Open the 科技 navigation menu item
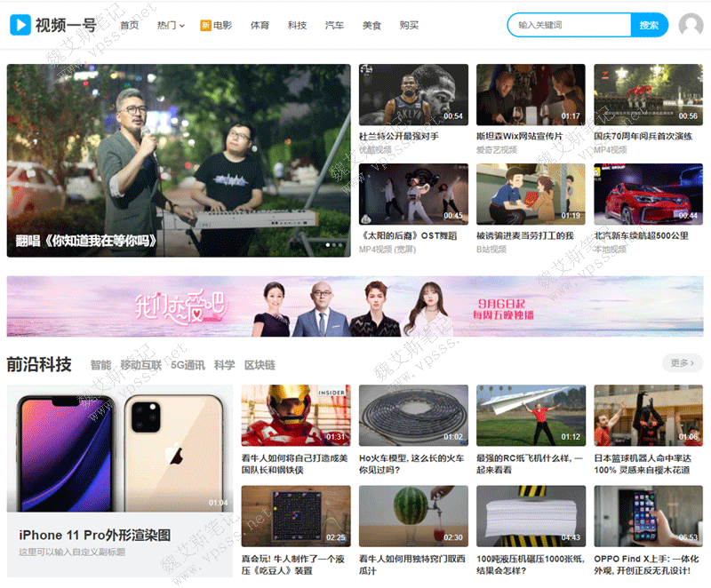 coord(297,26)
